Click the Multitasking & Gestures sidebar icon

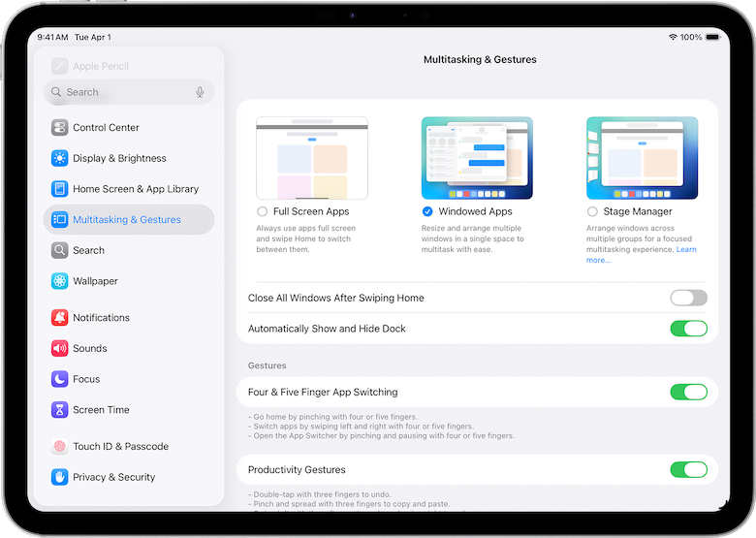click(x=60, y=219)
